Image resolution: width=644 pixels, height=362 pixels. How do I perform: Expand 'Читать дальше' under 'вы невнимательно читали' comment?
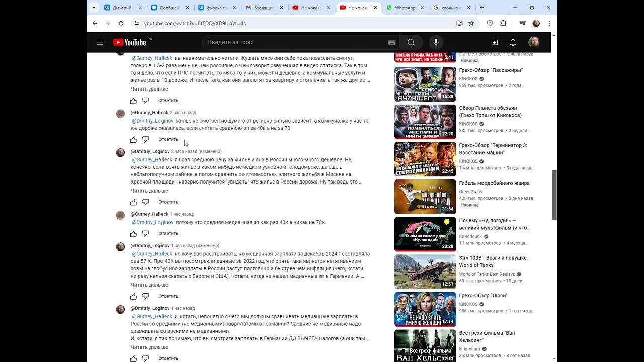coord(149,89)
